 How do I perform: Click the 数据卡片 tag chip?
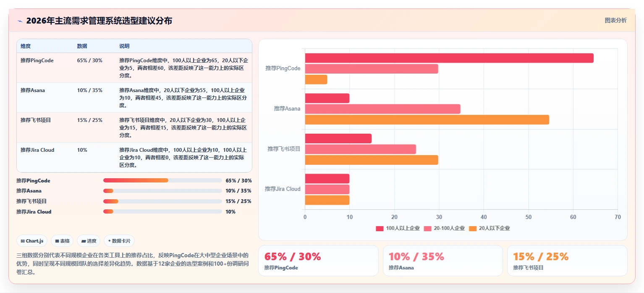click(x=119, y=241)
